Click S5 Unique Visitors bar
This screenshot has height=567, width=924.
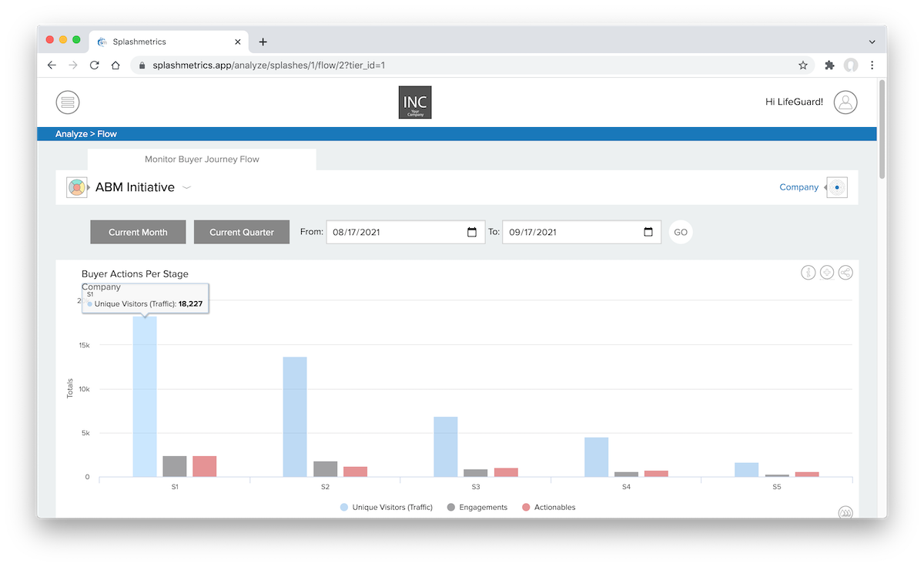point(747,470)
